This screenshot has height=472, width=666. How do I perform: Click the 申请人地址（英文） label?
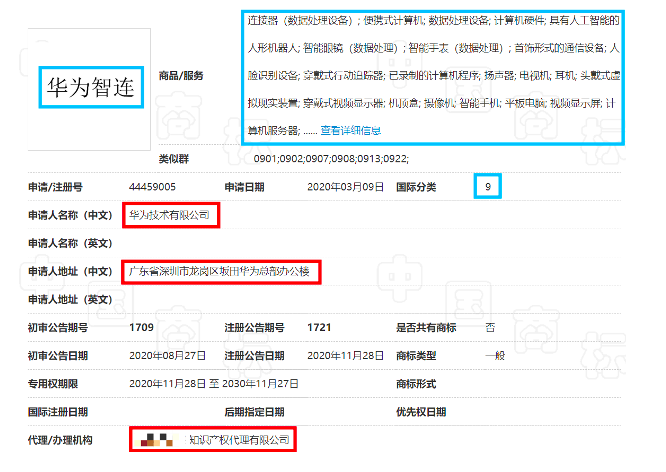70,300
